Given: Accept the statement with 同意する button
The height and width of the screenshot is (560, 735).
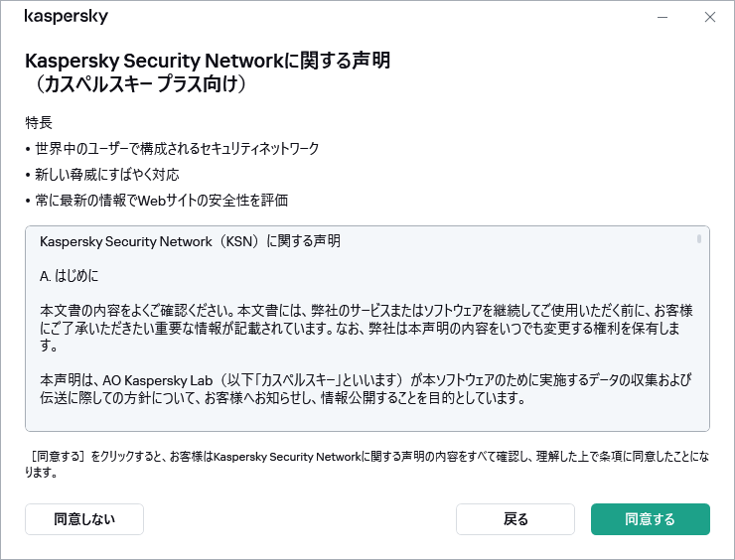Looking at the screenshot, I should point(650,519).
